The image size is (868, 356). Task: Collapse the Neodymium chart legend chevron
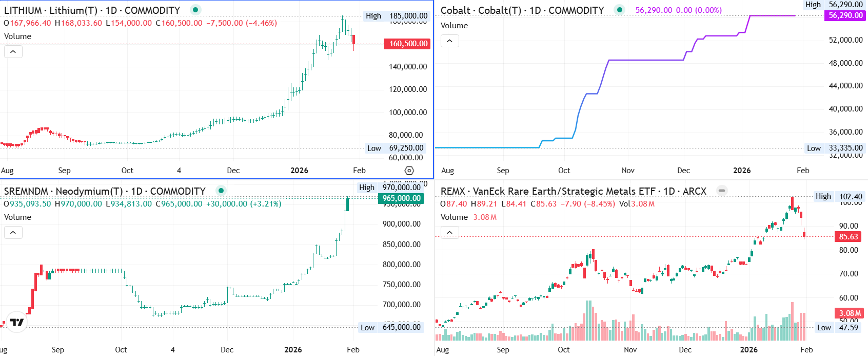pos(13,232)
